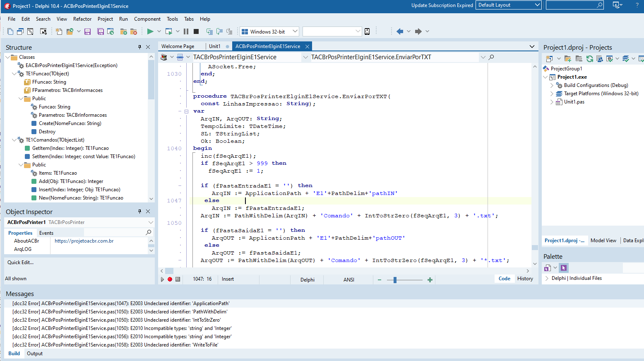Click the https://projetoacbr.com.br value
This screenshot has height=361, width=644.
point(84,241)
